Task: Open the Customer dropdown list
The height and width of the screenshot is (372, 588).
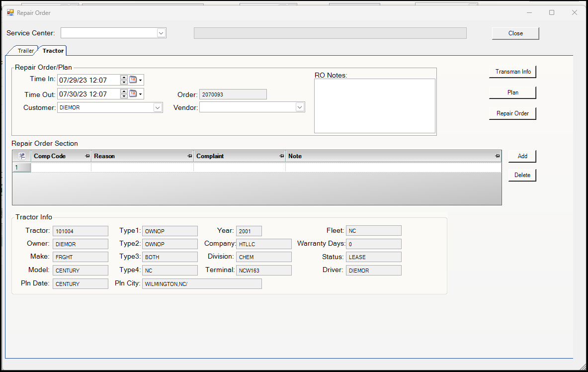Action: click(x=158, y=107)
